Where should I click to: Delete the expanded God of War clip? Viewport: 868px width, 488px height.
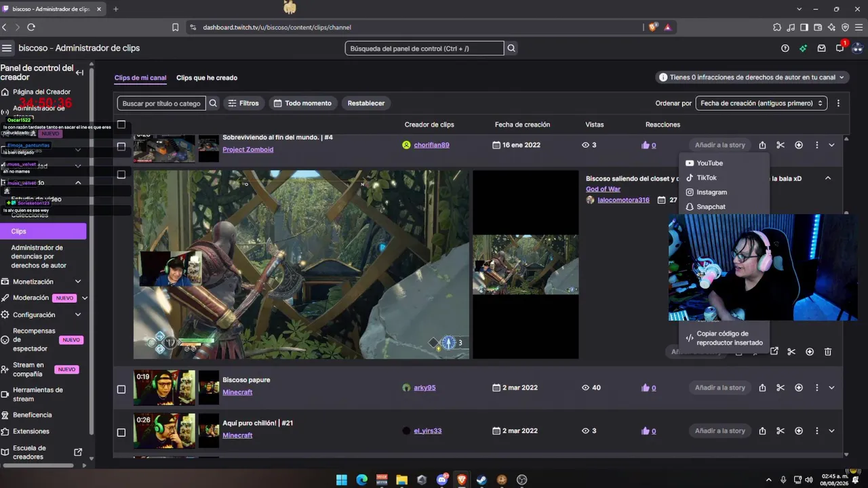click(828, 352)
